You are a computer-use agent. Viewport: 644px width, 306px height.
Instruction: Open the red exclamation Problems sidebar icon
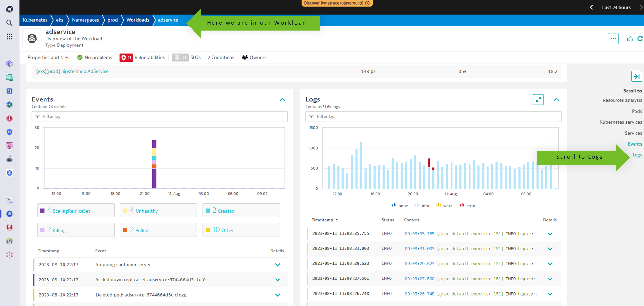click(x=9, y=118)
